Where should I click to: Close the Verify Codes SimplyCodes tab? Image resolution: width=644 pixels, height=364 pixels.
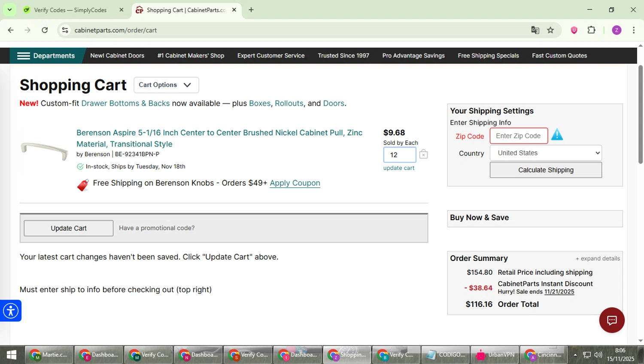(x=122, y=10)
